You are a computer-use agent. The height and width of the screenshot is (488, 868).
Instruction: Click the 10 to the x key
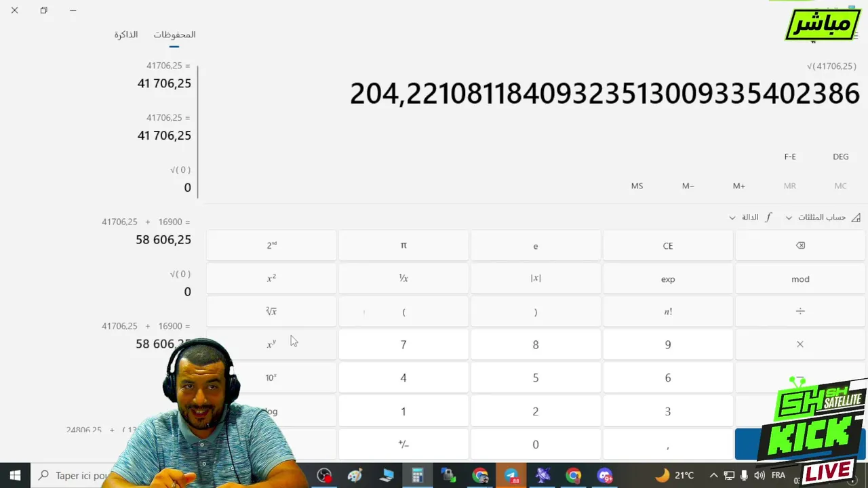[271, 378]
